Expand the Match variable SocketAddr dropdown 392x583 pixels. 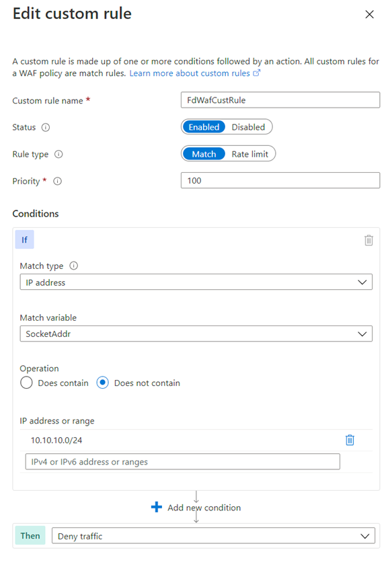click(x=196, y=334)
